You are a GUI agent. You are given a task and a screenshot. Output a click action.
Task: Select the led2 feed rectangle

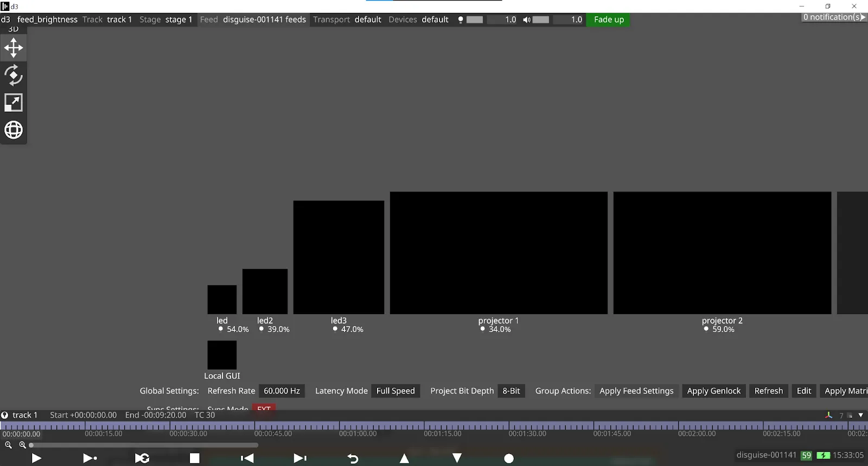(265, 291)
